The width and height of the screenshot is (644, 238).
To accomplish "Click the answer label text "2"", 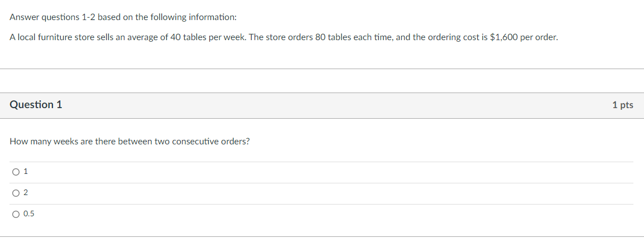I will (x=26, y=193).
